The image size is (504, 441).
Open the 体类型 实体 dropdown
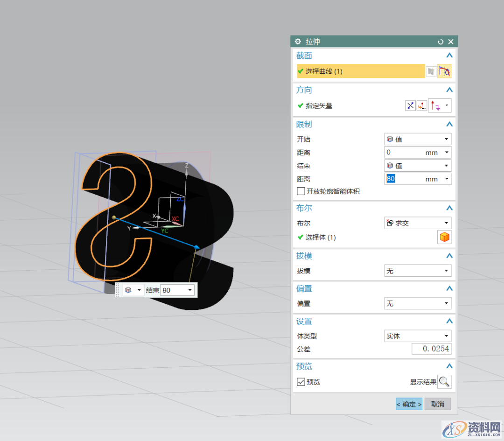[417, 336]
